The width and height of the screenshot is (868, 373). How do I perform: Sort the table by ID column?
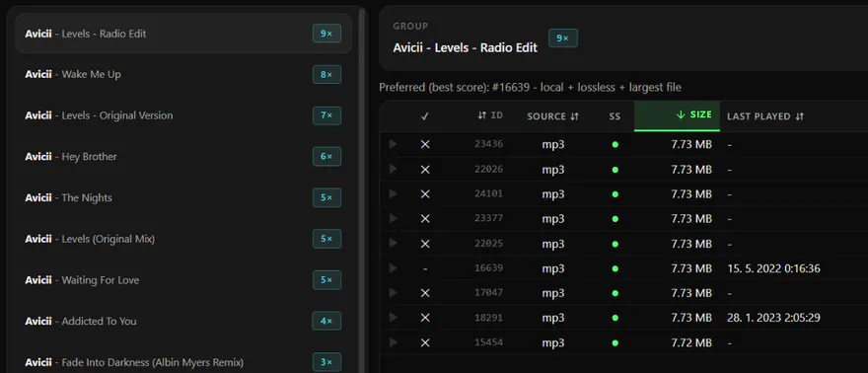[490, 115]
